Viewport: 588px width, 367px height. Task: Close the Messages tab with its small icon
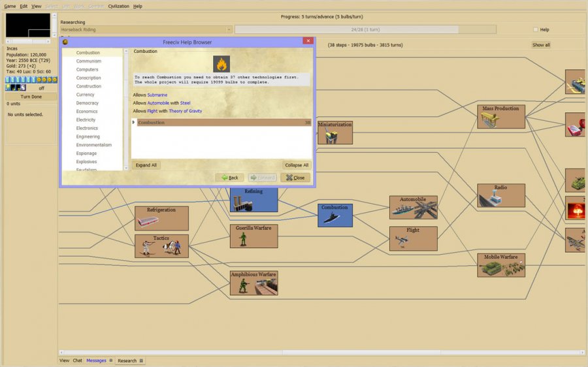tap(110, 360)
